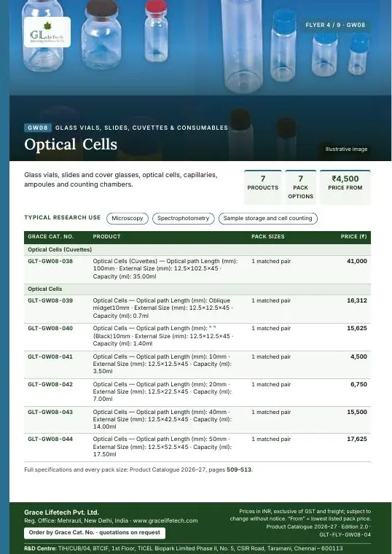The width and height of the screenshot is (392, 554).
Task: Click the 7 Products stat box
Action: point(263,187)
